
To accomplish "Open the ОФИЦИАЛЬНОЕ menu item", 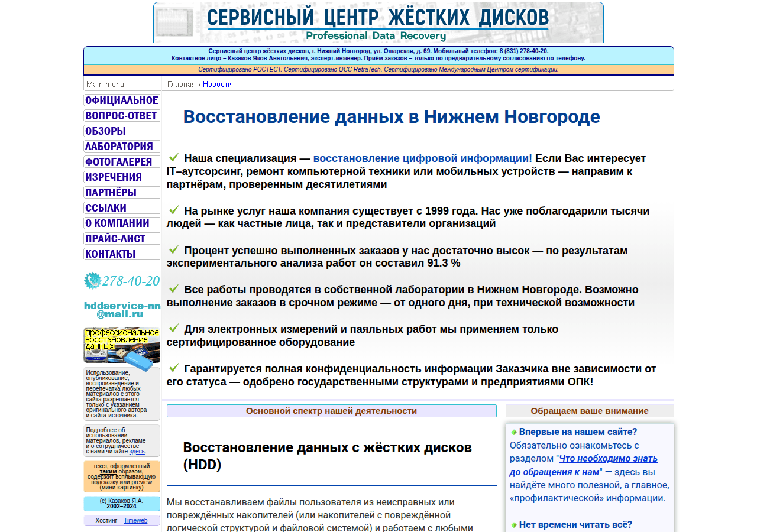I will click(122, 100).
